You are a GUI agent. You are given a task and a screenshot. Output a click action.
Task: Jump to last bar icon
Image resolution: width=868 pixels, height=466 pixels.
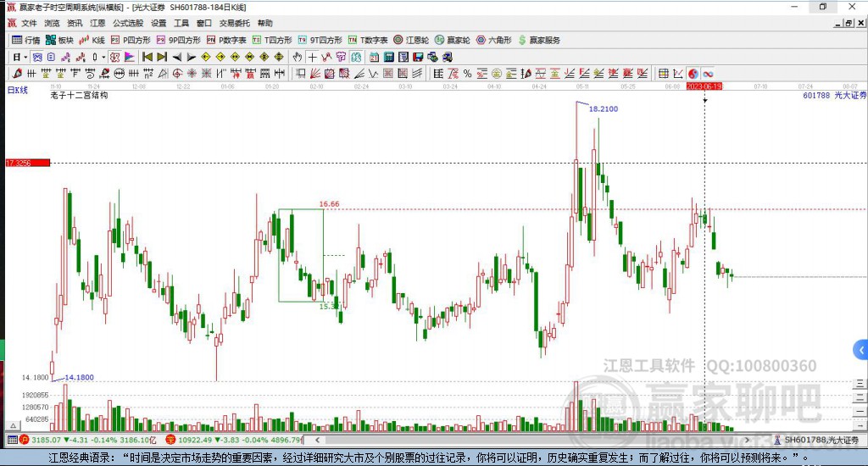tap(162, 57)
